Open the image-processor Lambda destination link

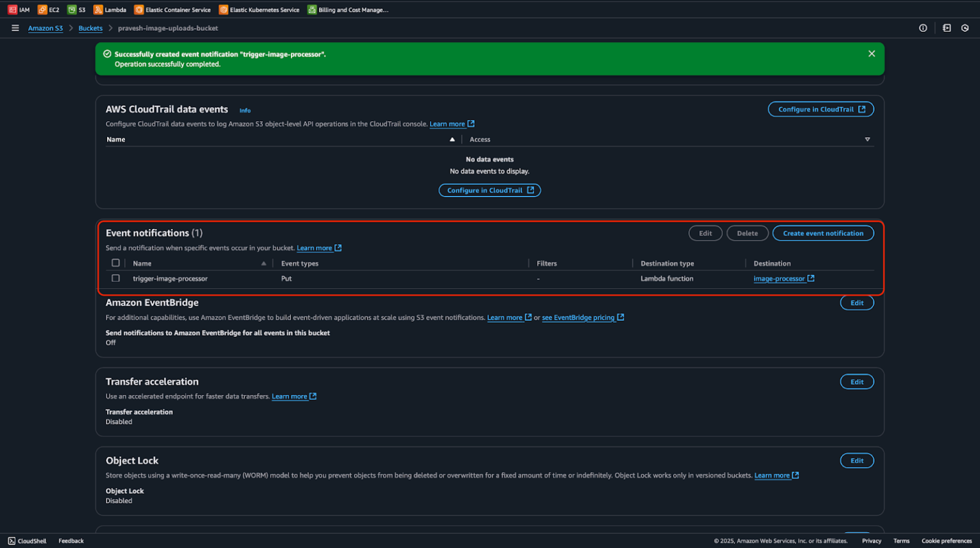(780, 278)
